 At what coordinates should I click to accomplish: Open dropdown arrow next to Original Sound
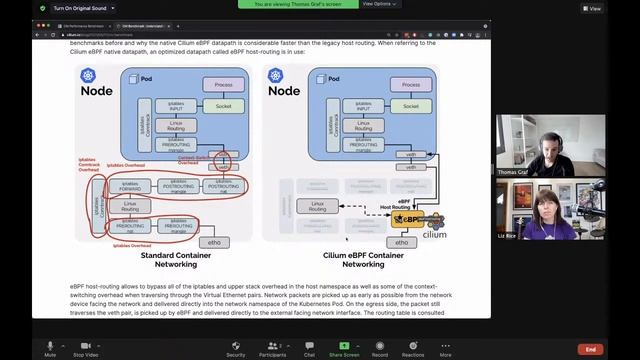(x=113, y=8)
